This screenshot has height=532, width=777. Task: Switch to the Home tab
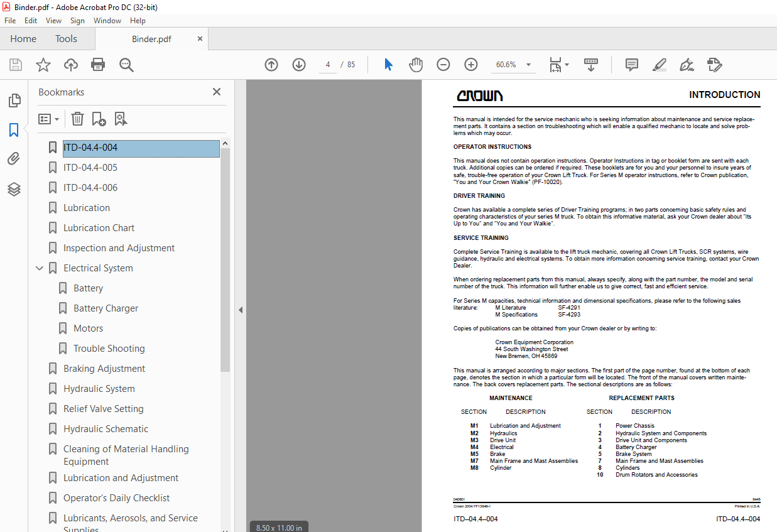[x=23, y=39]
